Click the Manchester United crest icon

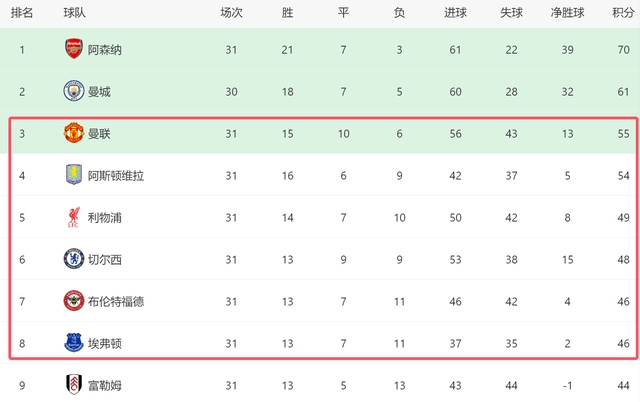(x=73, y=133)
